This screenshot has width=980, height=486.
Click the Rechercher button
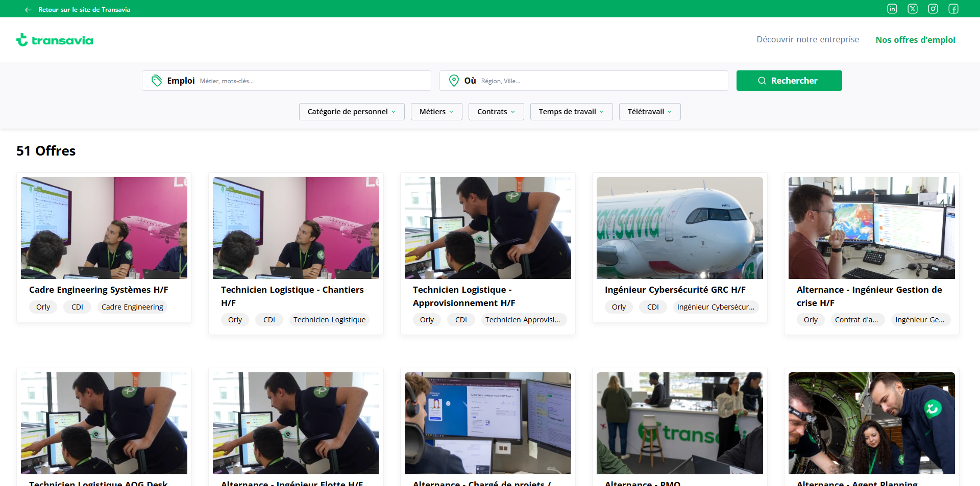789,81
